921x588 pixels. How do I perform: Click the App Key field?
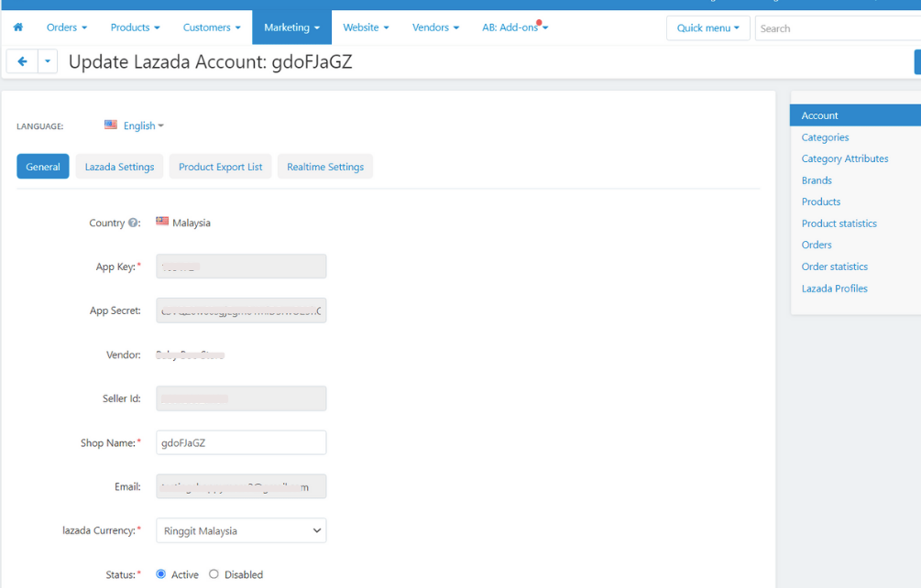coord(241,267)
